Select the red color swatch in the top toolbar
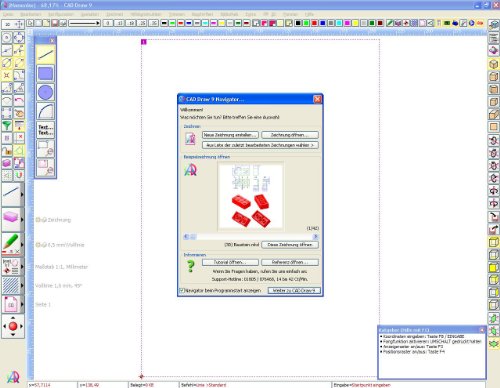The image size is (500, 388). [314, 23]
